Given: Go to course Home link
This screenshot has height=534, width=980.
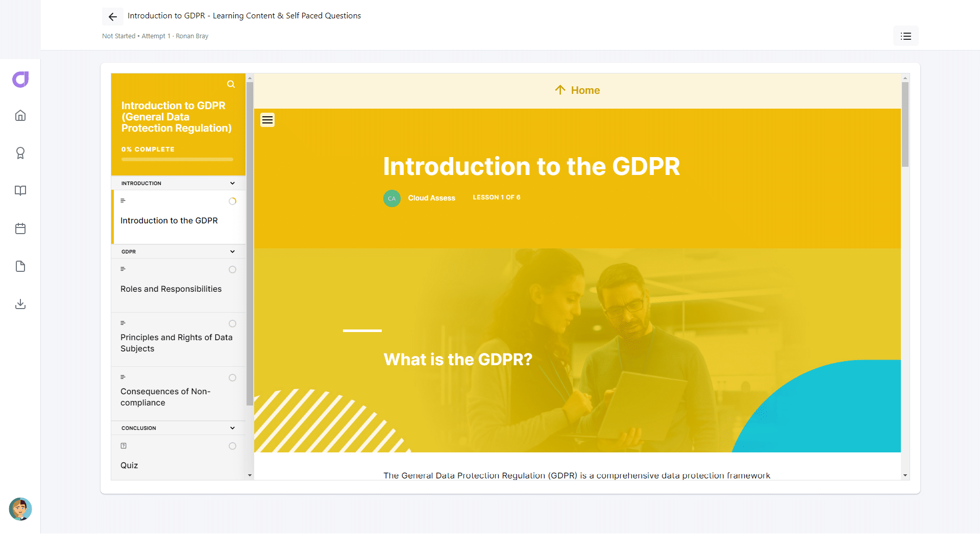Looking at the screenshot, I should click(x=577, y=90).
